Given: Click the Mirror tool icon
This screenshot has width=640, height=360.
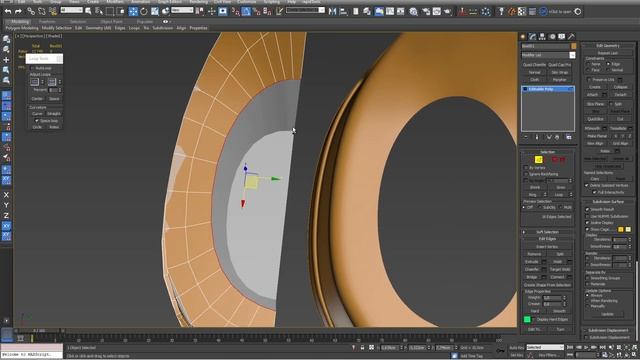Looking at the screenshot, I should tap(333, 11).
